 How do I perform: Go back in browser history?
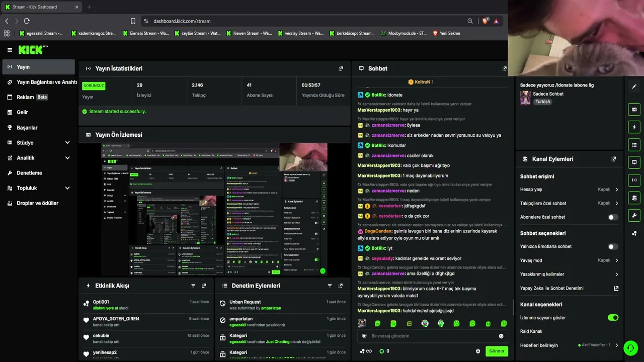pos(7,21)
